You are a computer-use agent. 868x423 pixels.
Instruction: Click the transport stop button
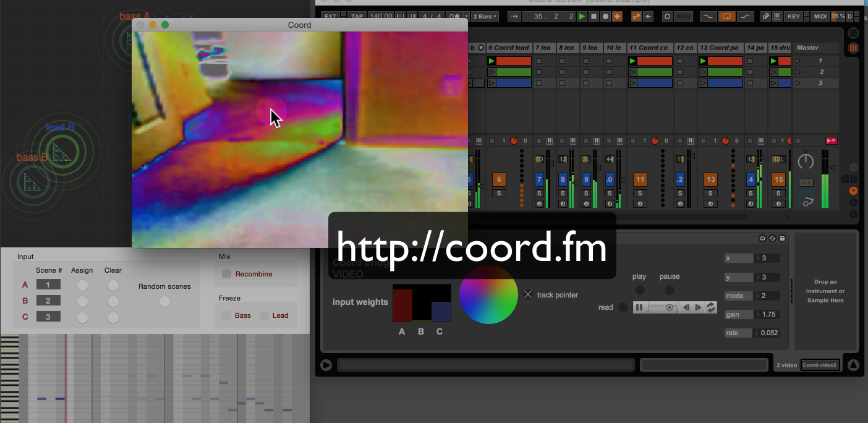[x=594, y=16]
